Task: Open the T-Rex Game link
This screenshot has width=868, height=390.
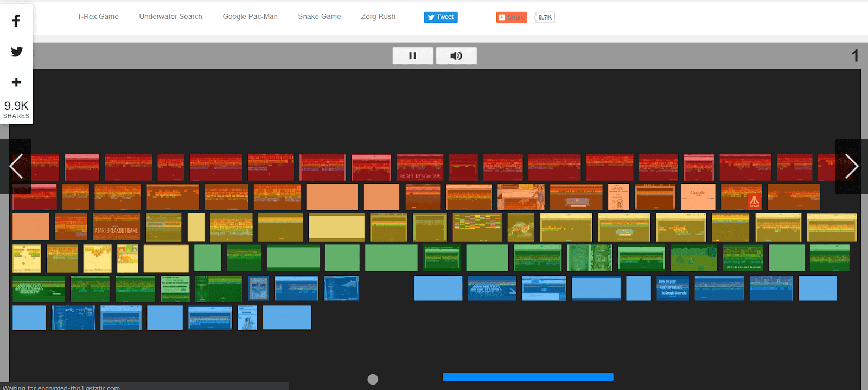Action: click(x=98, y=17)
